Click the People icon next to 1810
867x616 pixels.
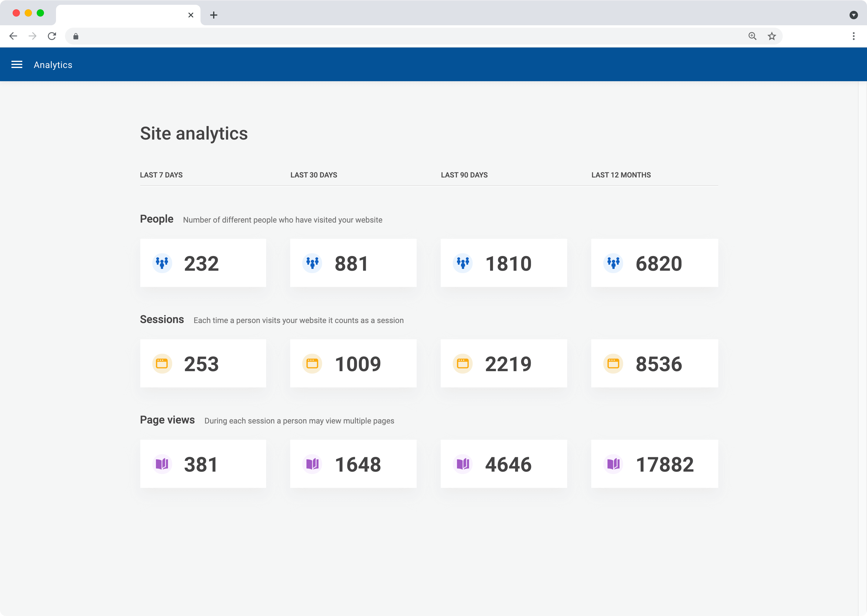click(463, 263)
